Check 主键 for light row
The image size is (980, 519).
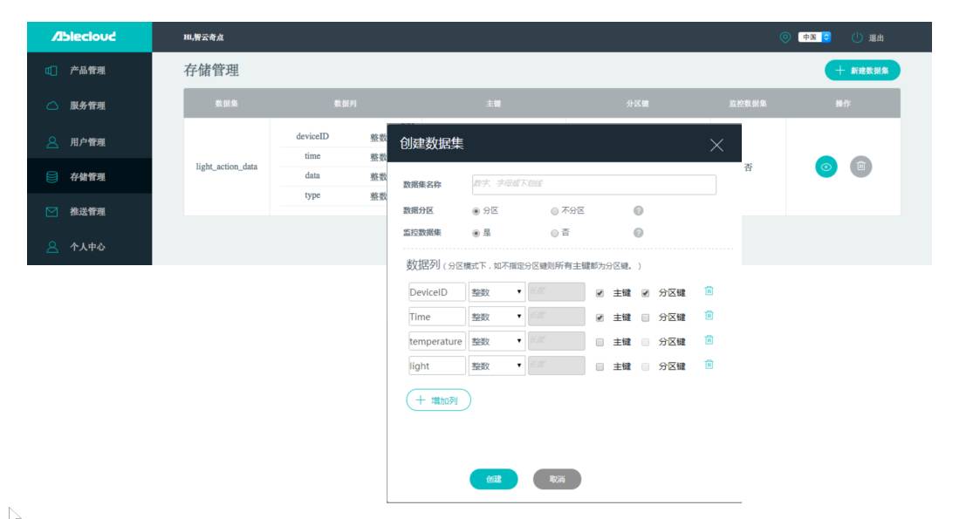[600, 367]
